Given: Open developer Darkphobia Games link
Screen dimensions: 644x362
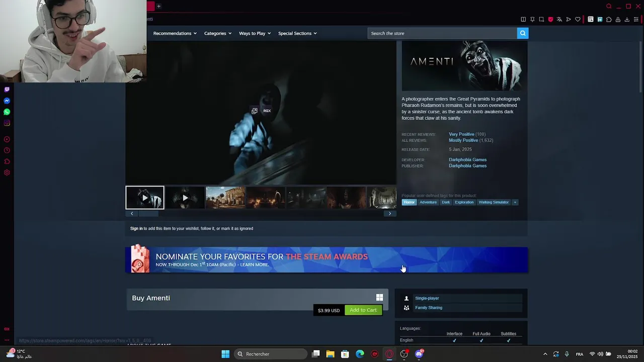Looking at the screenshot, I should [467, 160].
